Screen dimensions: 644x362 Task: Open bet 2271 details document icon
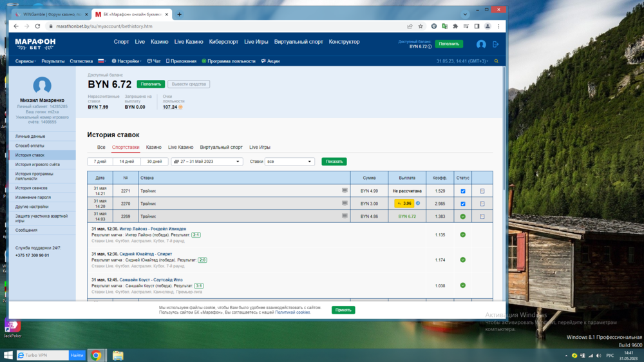tap(482, 191)
